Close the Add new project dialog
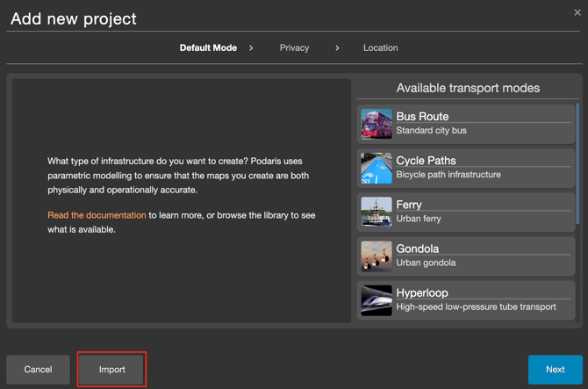The height and width of the screenshot is (389, 588). [x=577, y=12]
